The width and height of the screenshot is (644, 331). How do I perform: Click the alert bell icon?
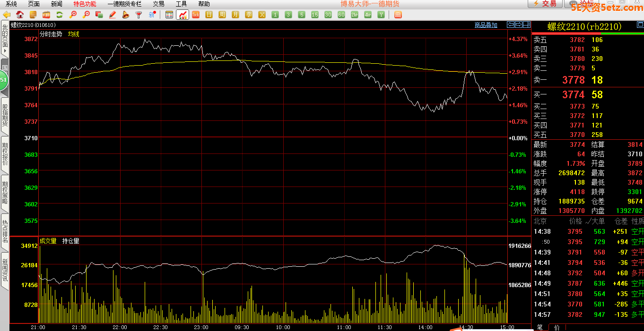126,15
